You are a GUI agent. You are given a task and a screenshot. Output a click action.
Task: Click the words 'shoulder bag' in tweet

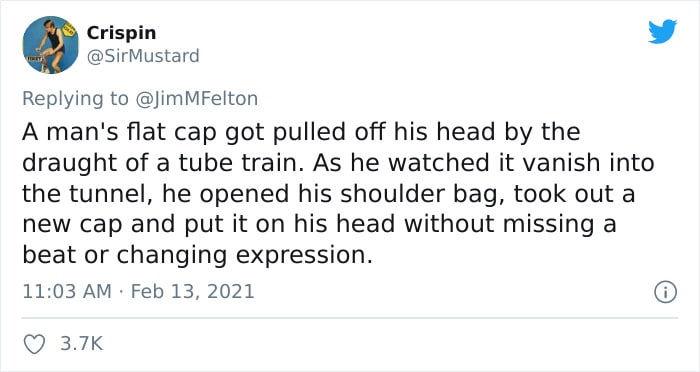click(418, 194)
